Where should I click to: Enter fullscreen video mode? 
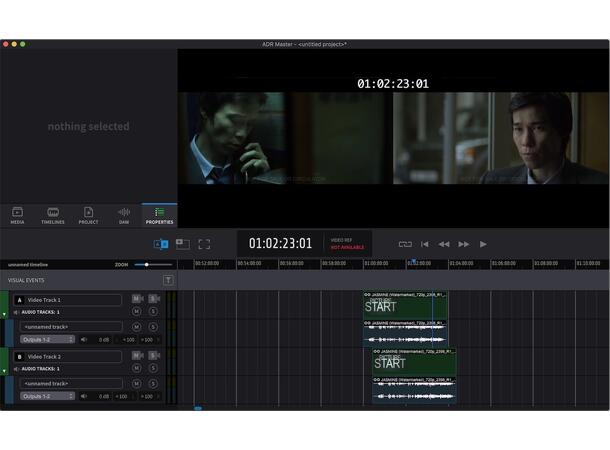point(204,244)
